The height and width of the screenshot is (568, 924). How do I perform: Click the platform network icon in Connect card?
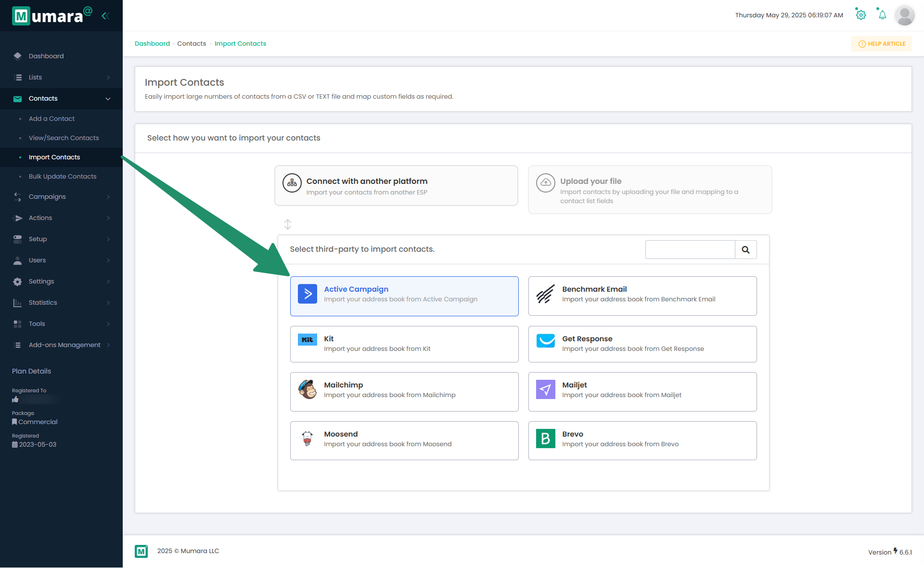click(x=292, y=183)
